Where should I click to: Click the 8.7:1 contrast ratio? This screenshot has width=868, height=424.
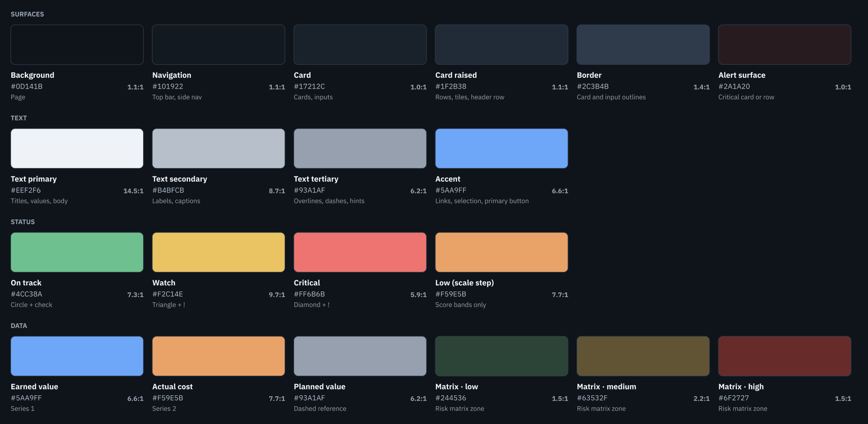pyautogui.click(x=277, y=191)
